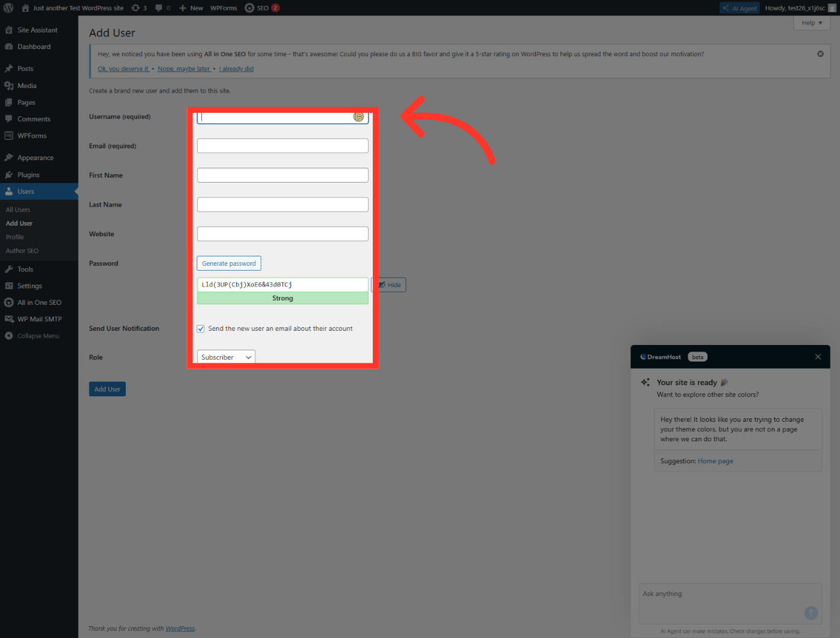840x638 pixels.
Task: Click the 'Nope, maybe later' link
Action: (184, 69)
